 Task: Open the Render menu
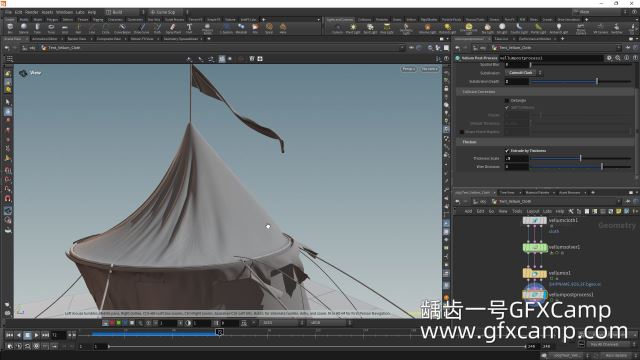click(x=32, y=12)
